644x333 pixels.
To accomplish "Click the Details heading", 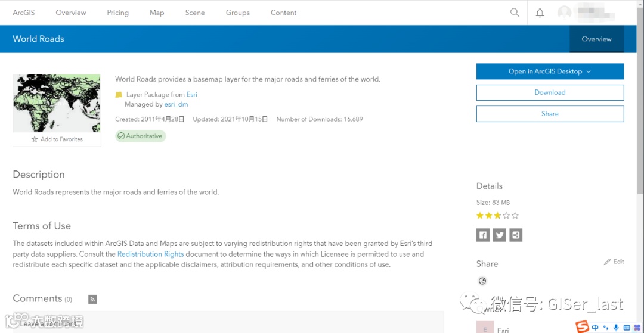I will click(x=489, y=186).
